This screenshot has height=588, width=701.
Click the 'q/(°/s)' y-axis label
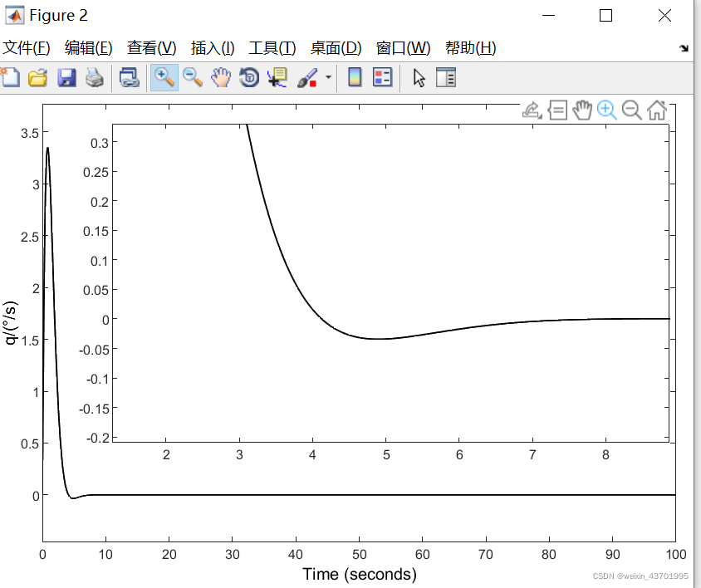click(10, 323)
